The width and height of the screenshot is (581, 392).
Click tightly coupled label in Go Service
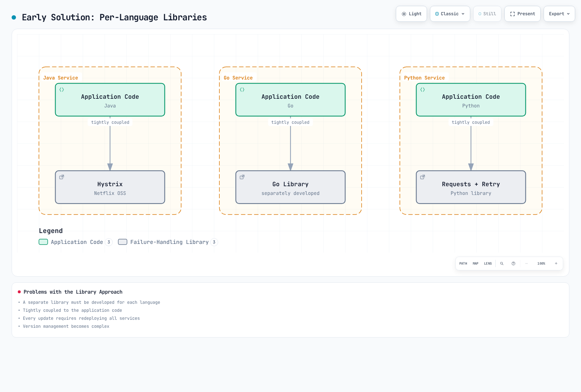(290, 122)
